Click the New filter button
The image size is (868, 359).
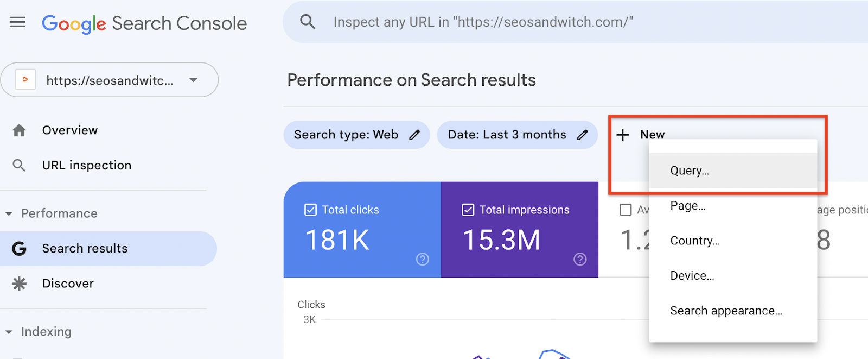(x=641, y=135)
